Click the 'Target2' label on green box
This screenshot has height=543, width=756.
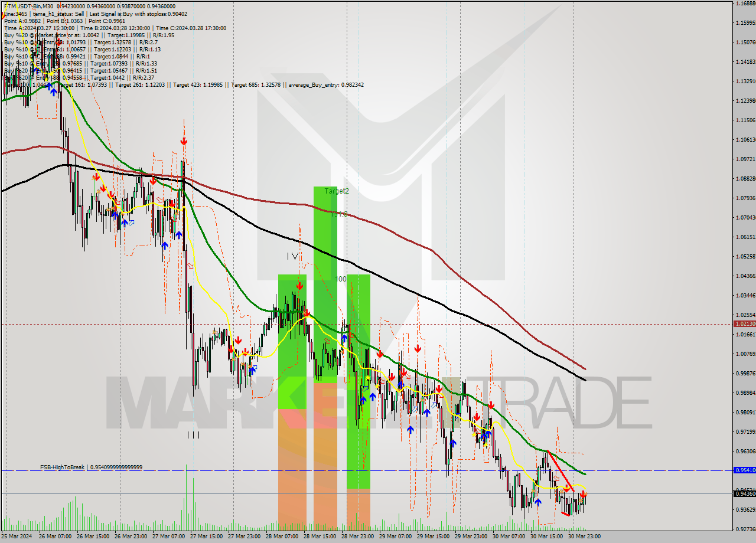coord(337,191)
